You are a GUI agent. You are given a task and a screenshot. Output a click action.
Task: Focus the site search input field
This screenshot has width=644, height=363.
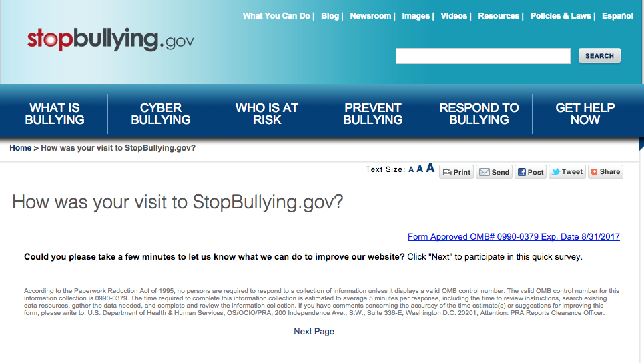(x=483, y=56)
